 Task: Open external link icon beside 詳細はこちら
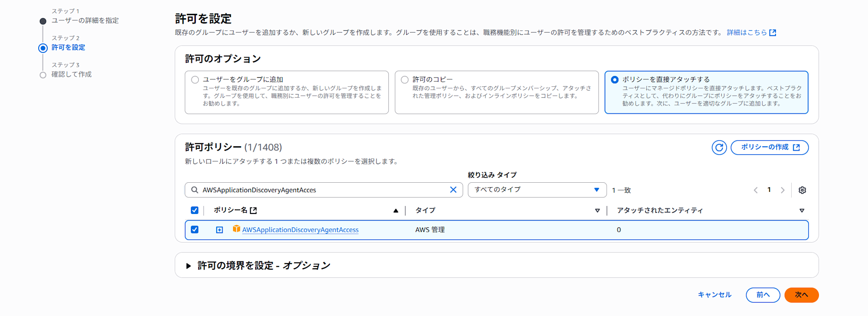[x=773, y=33]
